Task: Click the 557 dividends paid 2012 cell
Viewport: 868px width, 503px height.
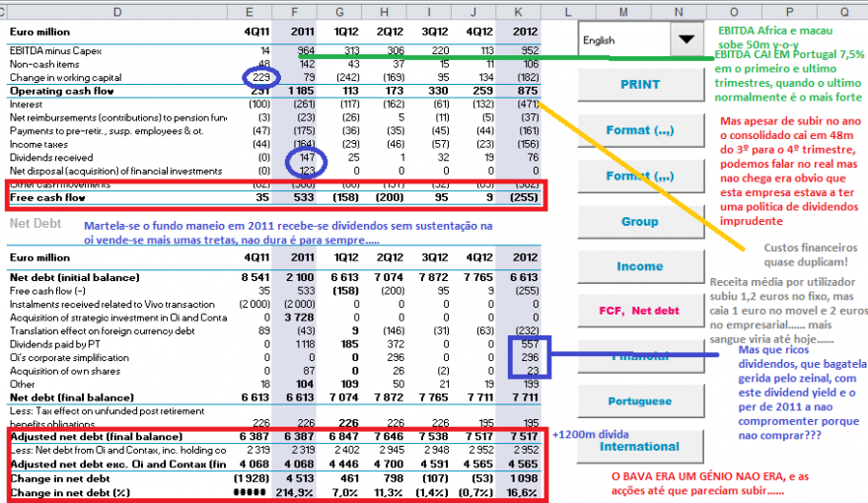Action: 530,344
